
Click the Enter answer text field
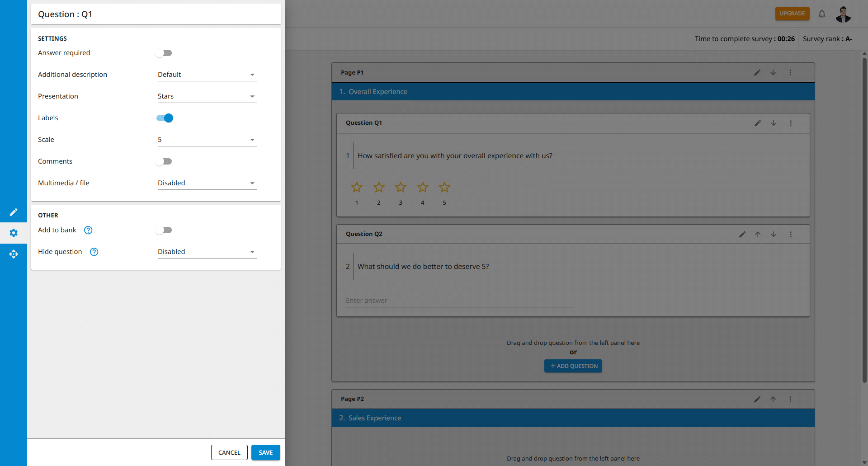(459, 301)
